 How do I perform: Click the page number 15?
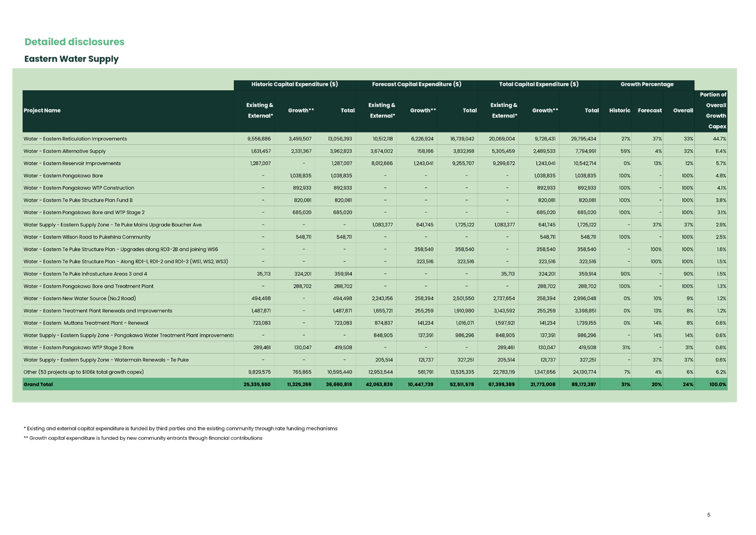pyautogui.click(x=708, y=515)
